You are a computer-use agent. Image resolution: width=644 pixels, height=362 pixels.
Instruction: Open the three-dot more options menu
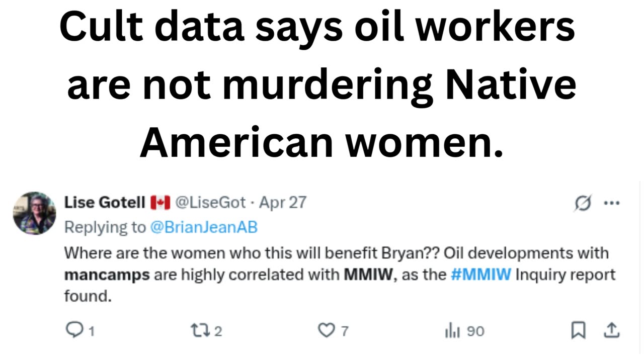coord(611,203)
